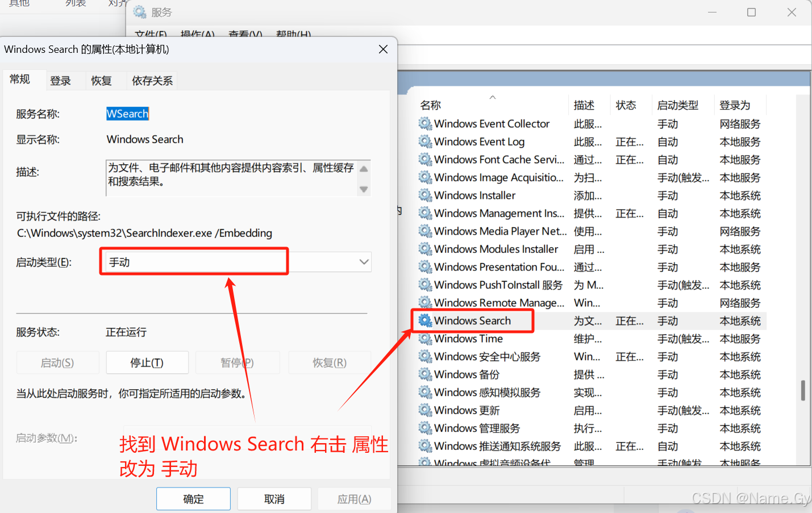Click gear icon of Windows Event Log service

(425, 141)
